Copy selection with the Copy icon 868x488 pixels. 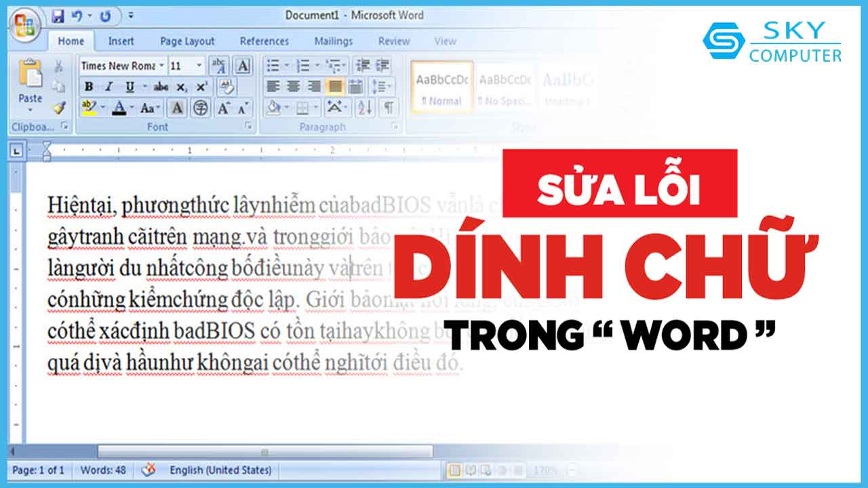point(59,87)
